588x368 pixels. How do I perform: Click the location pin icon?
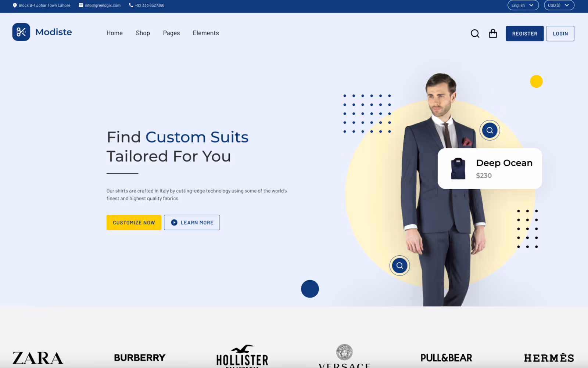15,5
